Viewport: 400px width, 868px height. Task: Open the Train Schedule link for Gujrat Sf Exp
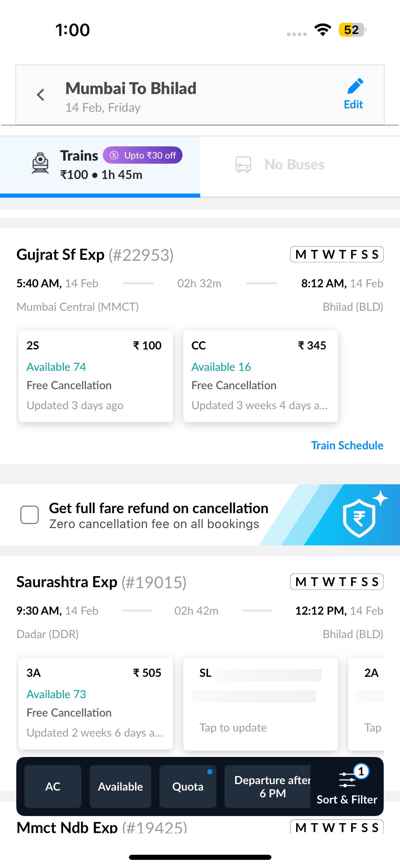(x=347, y=445)
